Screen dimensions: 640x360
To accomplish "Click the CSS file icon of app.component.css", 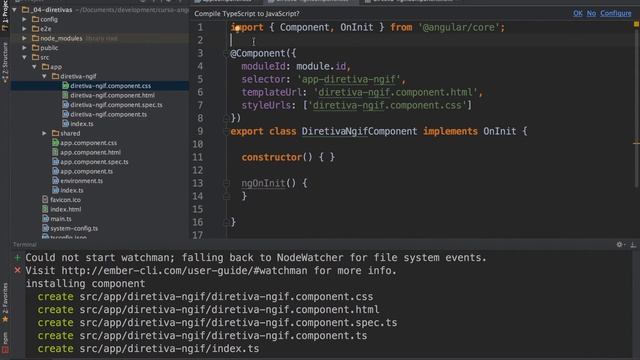I will (56, 143).
